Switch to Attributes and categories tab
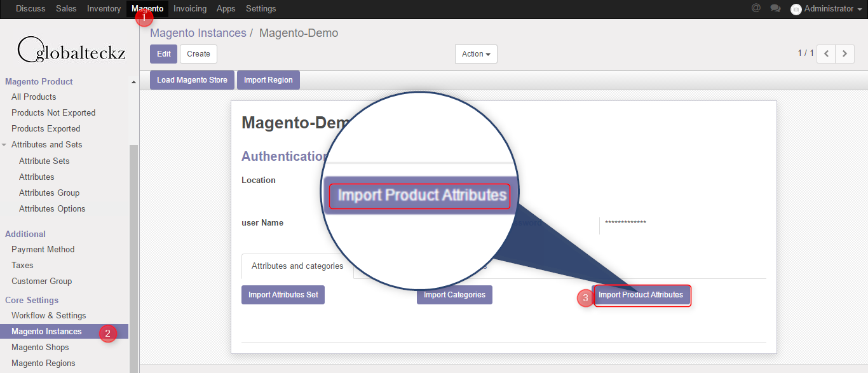 297,266
